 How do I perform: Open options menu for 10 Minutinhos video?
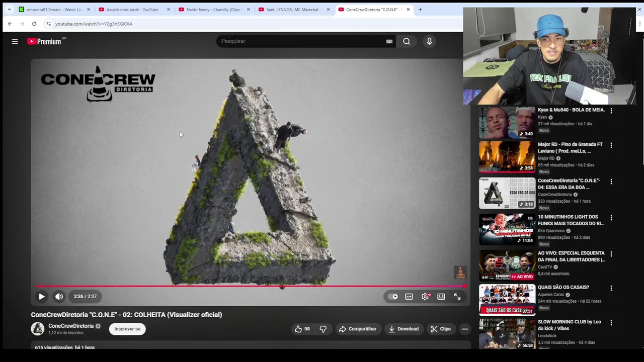tap(611, 218)
